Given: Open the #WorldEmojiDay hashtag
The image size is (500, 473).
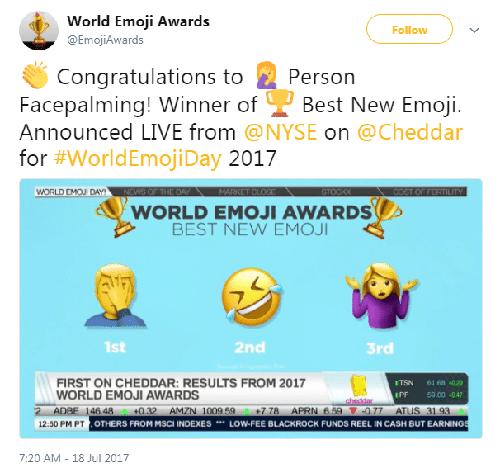Looking at the screenshot, I should point(137,158).
